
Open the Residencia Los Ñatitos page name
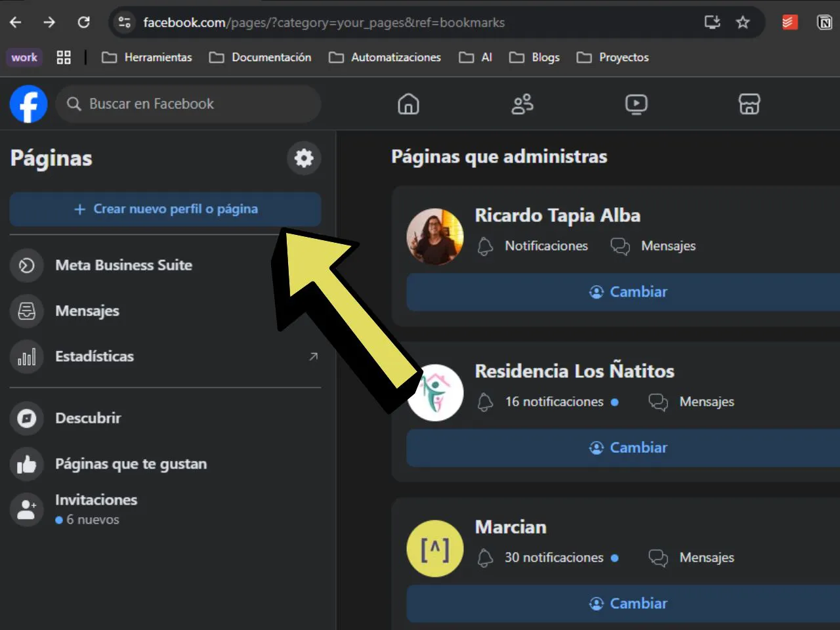coord(575,371)
